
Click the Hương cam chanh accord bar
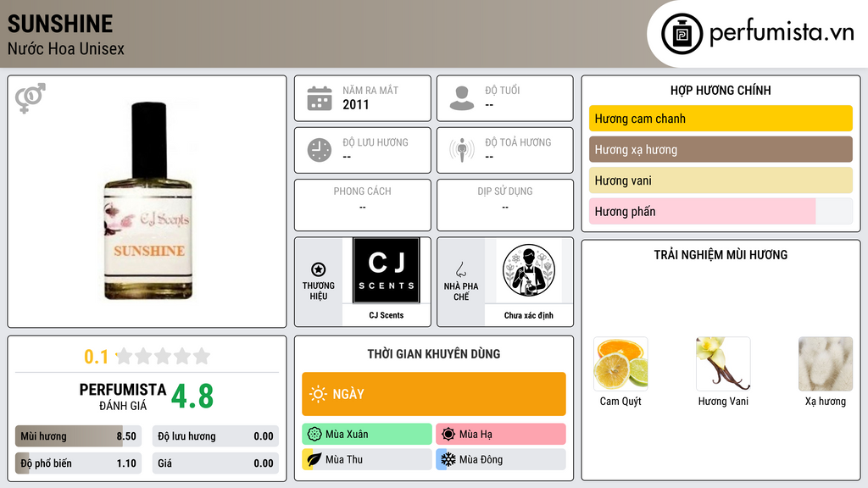pyautogui.click(x=721, y=119)
